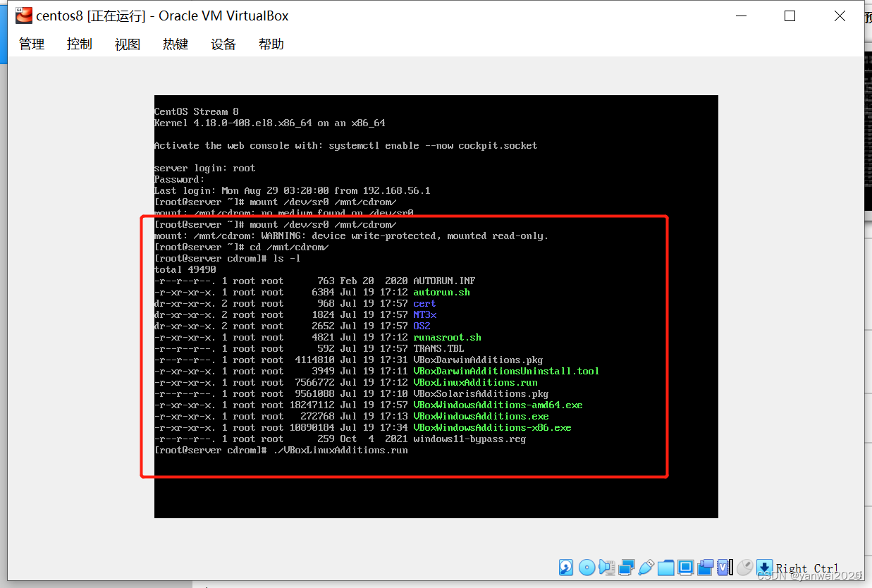This screenshot has height=588, width=872.
Task: Open the 视图 menu
Action: (128, 44)
